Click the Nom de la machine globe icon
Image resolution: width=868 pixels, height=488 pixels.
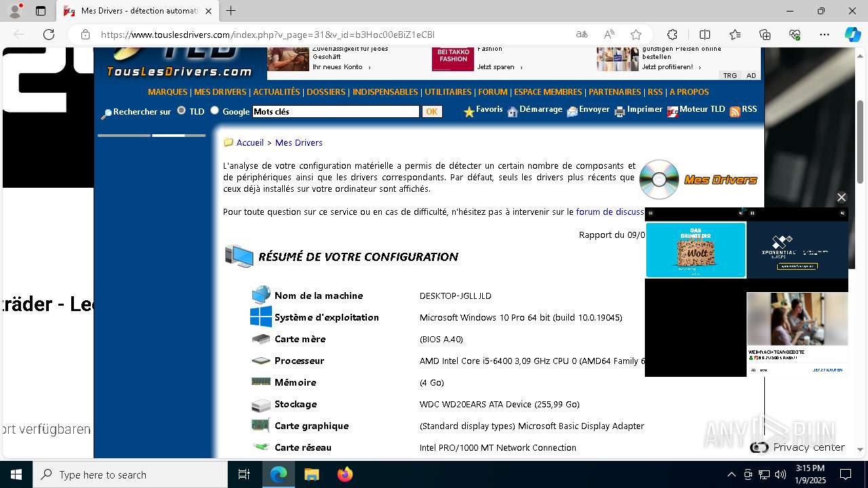261,296
